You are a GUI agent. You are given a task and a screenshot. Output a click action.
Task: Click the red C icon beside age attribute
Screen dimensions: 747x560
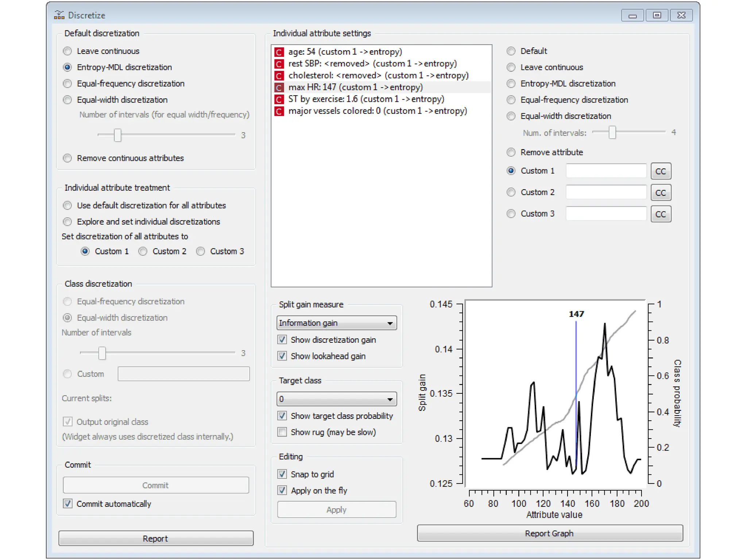[279, 52]
